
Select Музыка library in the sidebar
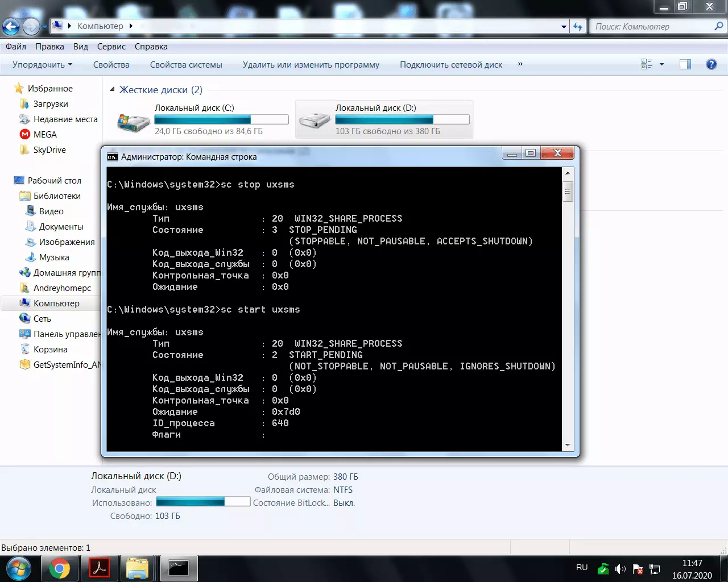coord(47,257)
